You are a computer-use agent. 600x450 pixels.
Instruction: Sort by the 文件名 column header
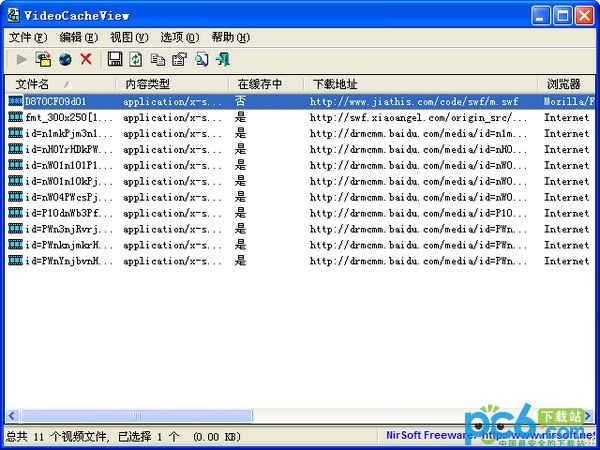pos(60,84)
